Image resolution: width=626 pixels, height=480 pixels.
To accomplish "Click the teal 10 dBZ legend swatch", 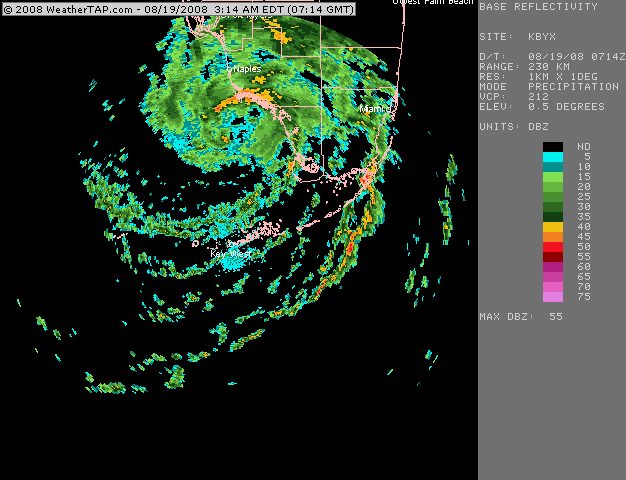I will pyautogui.click(x=553, y=167).
